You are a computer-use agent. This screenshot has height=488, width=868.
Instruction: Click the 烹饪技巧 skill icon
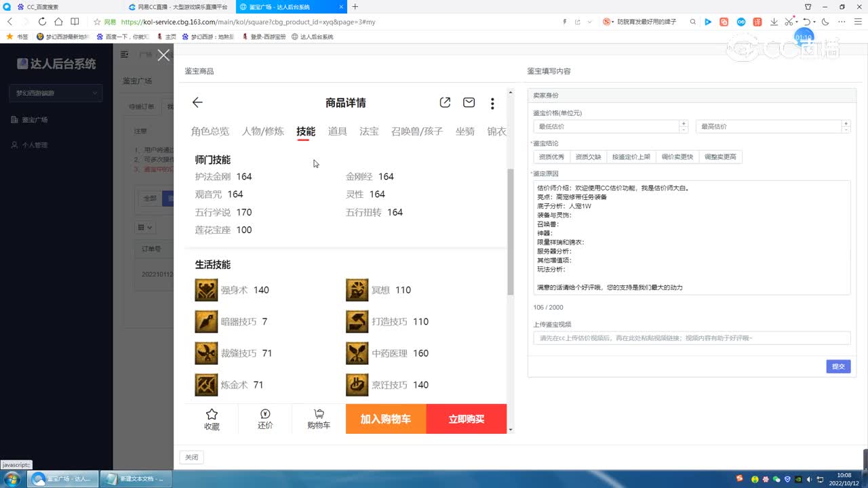[x=357, y=384]
